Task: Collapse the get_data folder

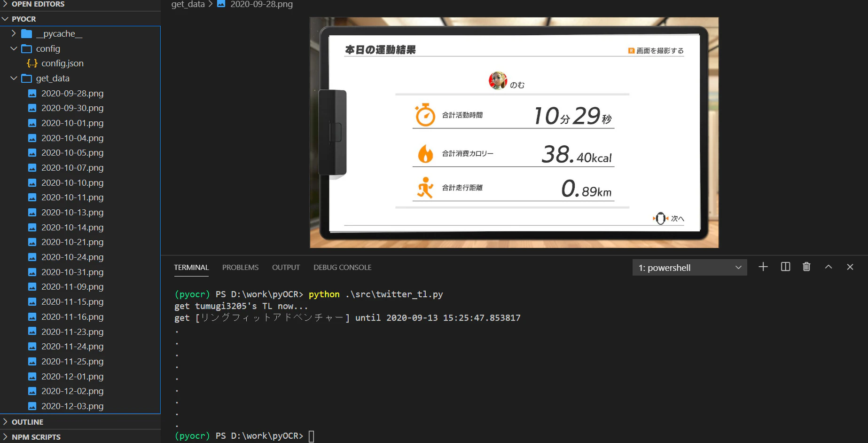Action: [x=14, y=78]
